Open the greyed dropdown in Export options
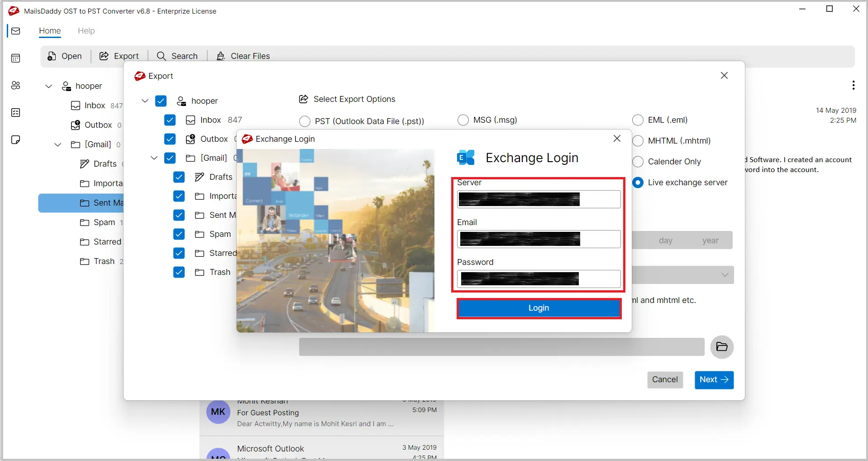The height and width of the screenshot is (461, 868). (682, 275)
